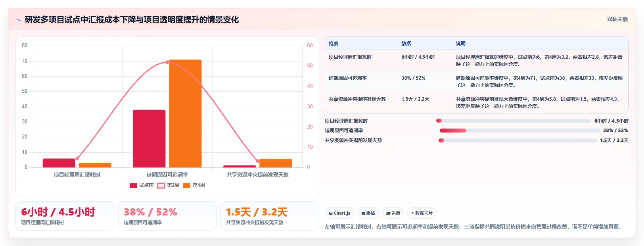
Task: Toggle the 试点前 legend series
Action: coord(142,185)
